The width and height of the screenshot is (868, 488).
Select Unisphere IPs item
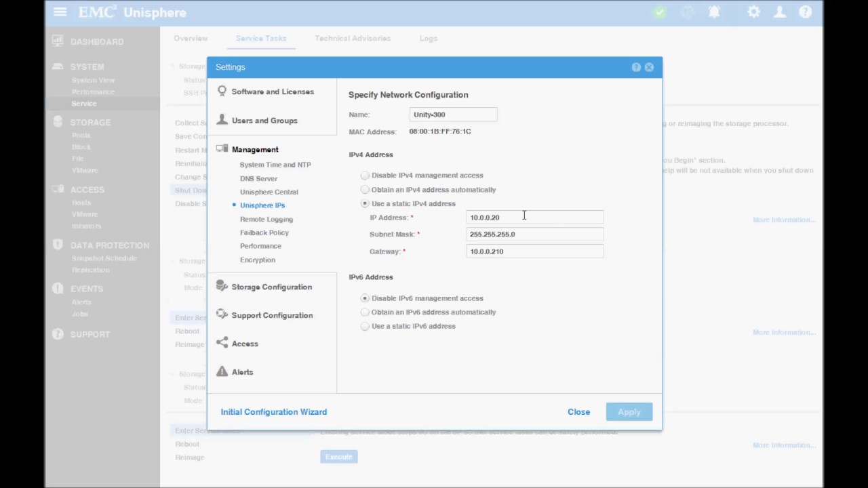(x=262, y=205)
